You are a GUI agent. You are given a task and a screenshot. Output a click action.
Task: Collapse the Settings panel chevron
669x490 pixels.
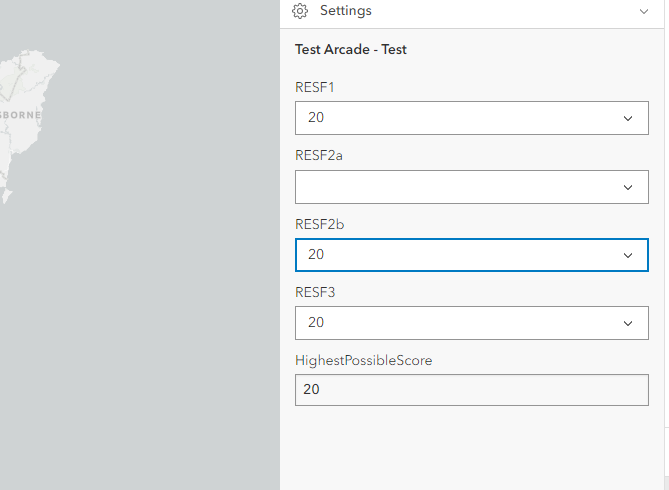643,11
